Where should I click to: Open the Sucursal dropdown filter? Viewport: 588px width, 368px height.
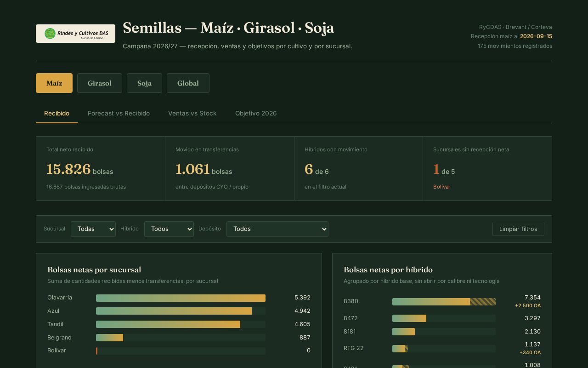[x=93, y=229]
